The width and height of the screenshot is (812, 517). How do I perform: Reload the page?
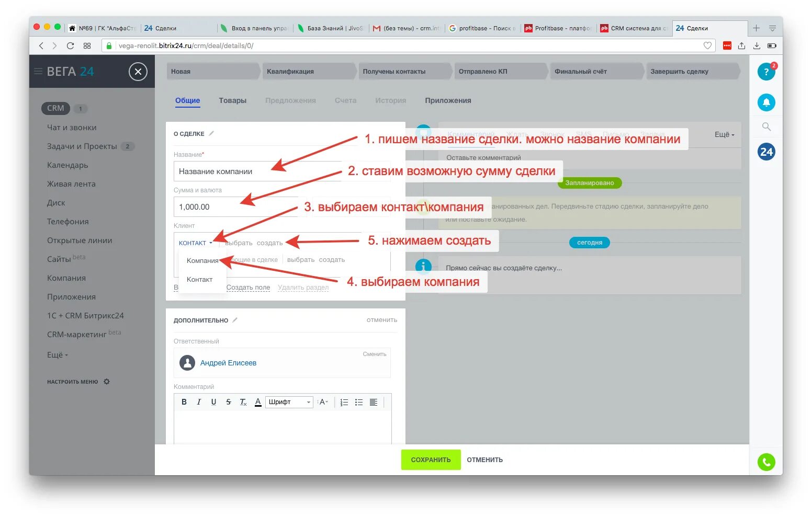[70, 46]
